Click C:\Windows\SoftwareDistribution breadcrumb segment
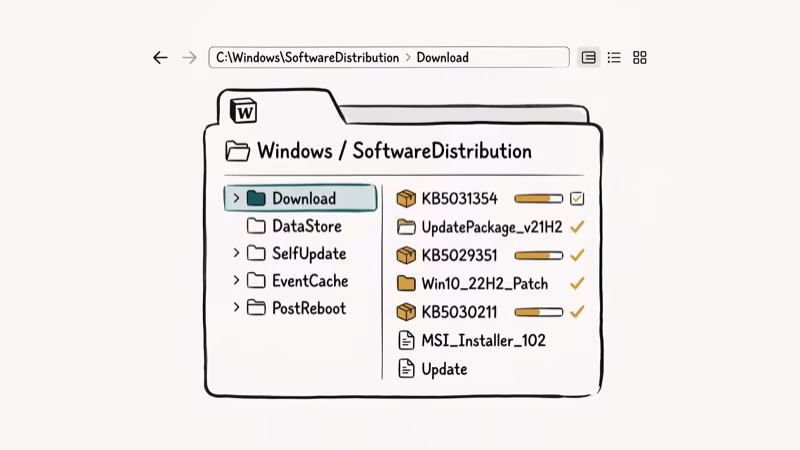Viewport: 800px width, 450px height. point(308,58)
